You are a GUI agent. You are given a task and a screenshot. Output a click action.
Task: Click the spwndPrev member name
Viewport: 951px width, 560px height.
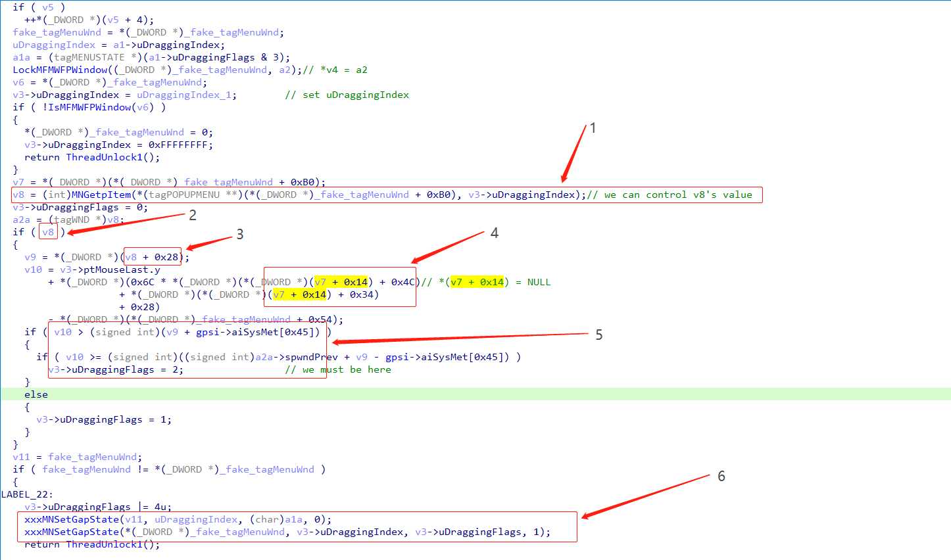pos(312,357)
